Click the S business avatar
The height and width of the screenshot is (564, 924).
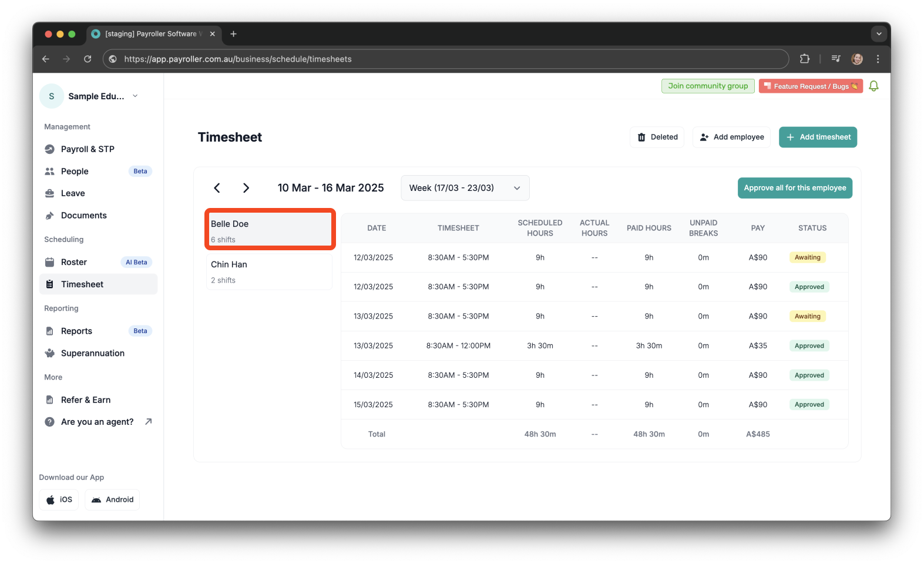[x=52, y=96]
